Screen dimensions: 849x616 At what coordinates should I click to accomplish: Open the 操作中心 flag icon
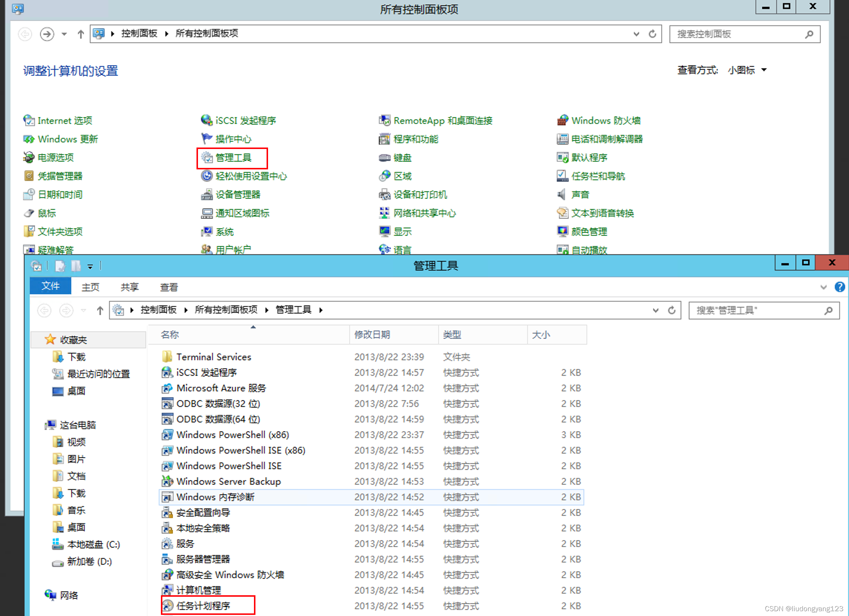(207, 139)
